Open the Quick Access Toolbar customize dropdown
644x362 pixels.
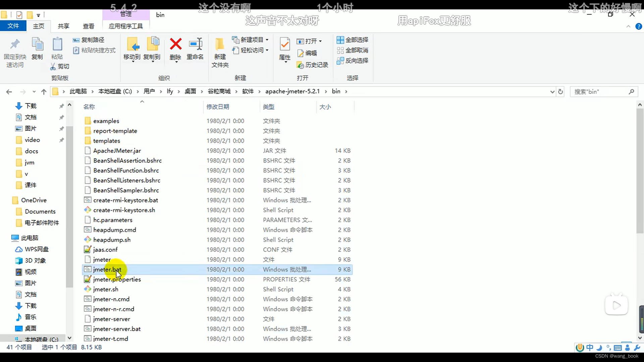[x=38, y=15]
